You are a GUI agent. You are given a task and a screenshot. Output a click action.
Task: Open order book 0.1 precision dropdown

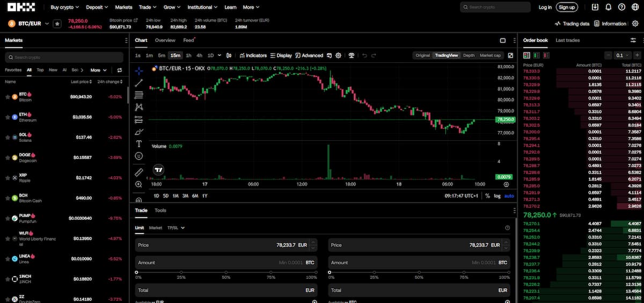tap(623, 55)
